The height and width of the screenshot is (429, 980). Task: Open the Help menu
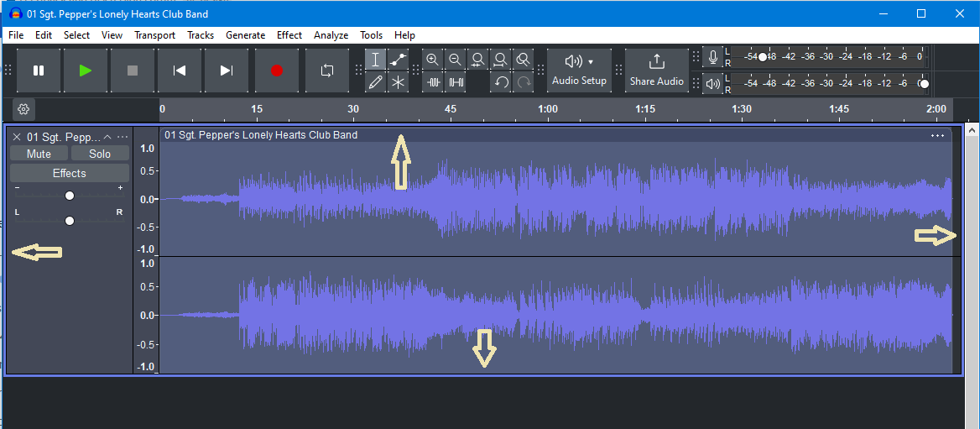404,35
